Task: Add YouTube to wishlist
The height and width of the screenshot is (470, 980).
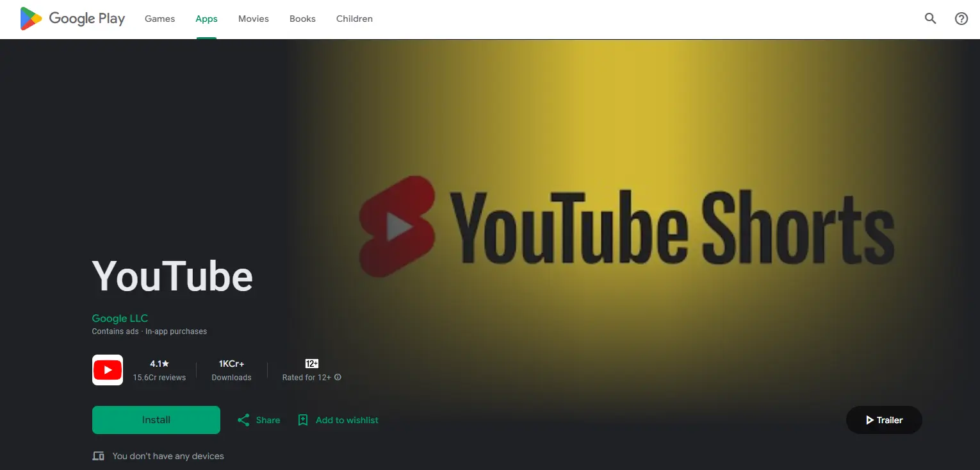Action: (x=338, y=420)
